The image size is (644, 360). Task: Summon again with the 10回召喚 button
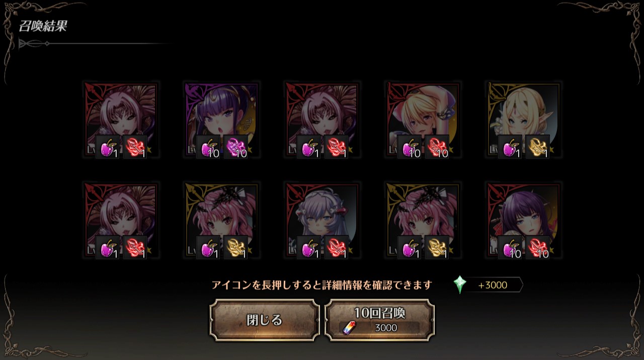coord(379,320)
